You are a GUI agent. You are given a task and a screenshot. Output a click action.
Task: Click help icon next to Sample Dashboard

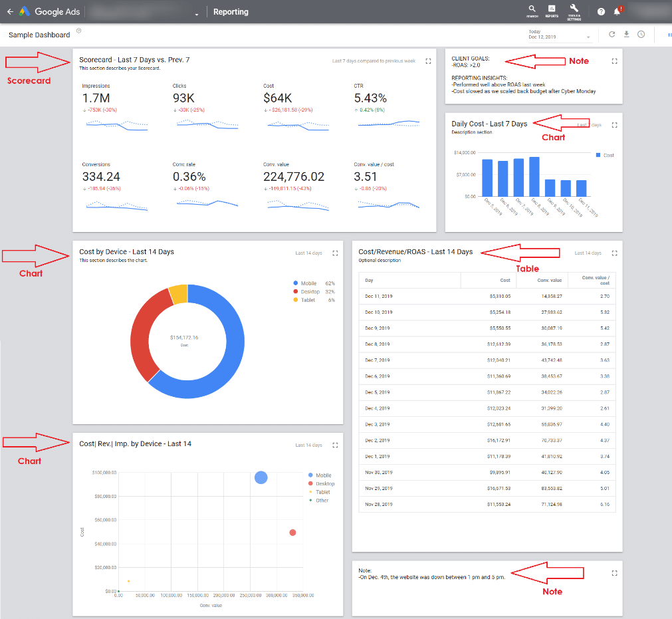coord(79,31)
